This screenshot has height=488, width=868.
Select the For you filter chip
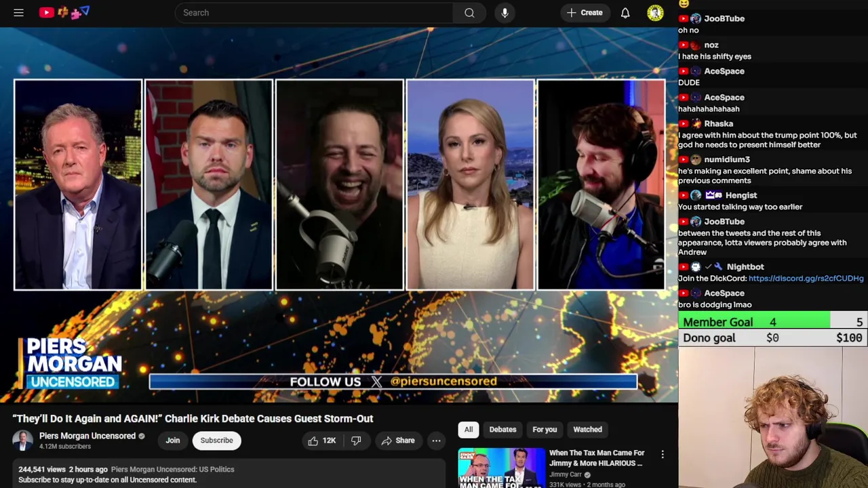point(545,429)
